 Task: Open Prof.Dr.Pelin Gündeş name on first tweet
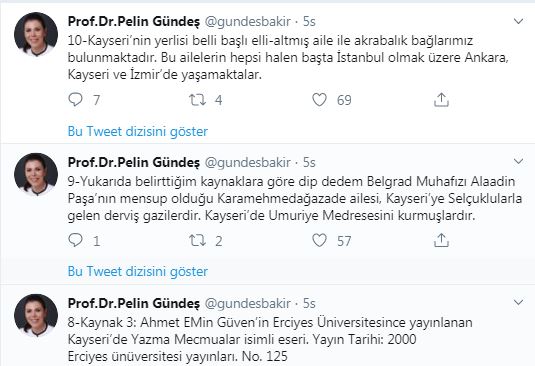tap(134, 21)
